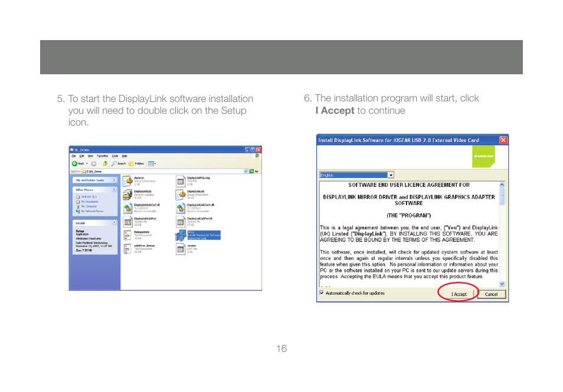
Task: Open the Tools menu
Action: pyautogui.click(x=115, y=156)
